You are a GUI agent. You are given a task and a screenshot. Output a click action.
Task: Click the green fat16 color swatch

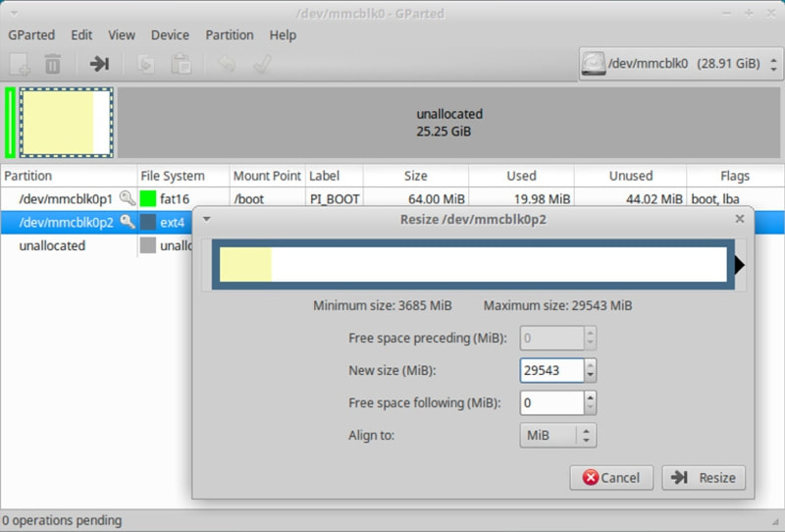[x=148, y=199]
